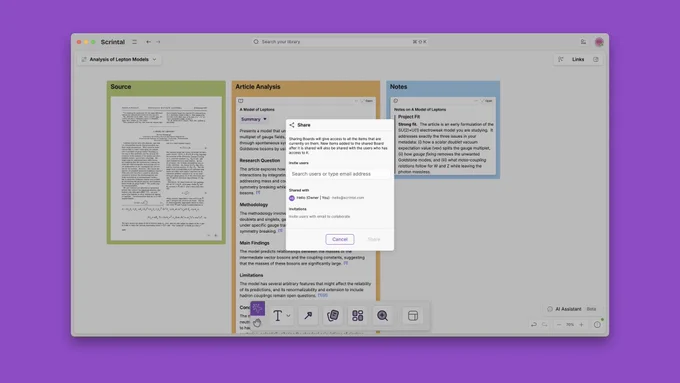Click the zoom percentage value
Image resolution: width=680 pixels, height=383 pixels.
(570, 324)
